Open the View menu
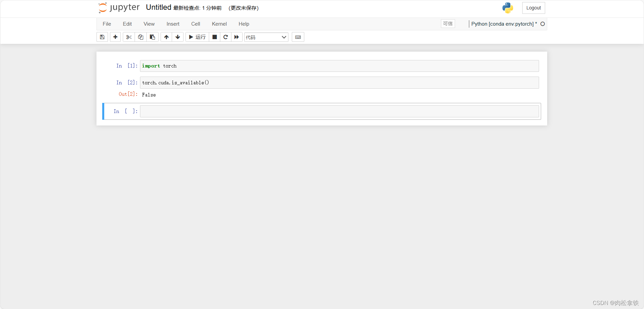 coord(149,24)
